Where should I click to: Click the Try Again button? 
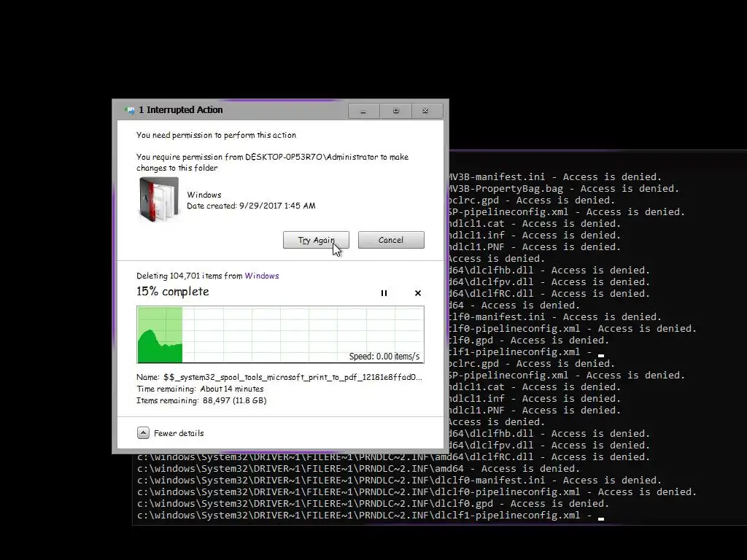pyautogui.click(x=316, y=240)
